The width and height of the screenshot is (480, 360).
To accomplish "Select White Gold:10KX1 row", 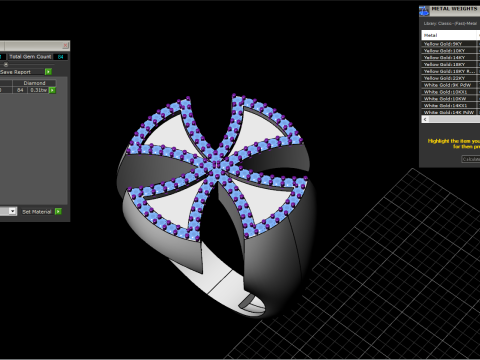I will tap(449, 92).
